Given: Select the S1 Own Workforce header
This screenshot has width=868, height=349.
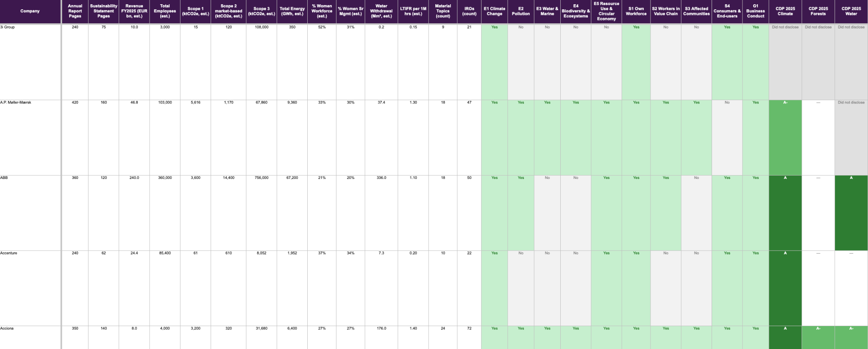Looking at the screenshot, I should click(x=636, y=11).
